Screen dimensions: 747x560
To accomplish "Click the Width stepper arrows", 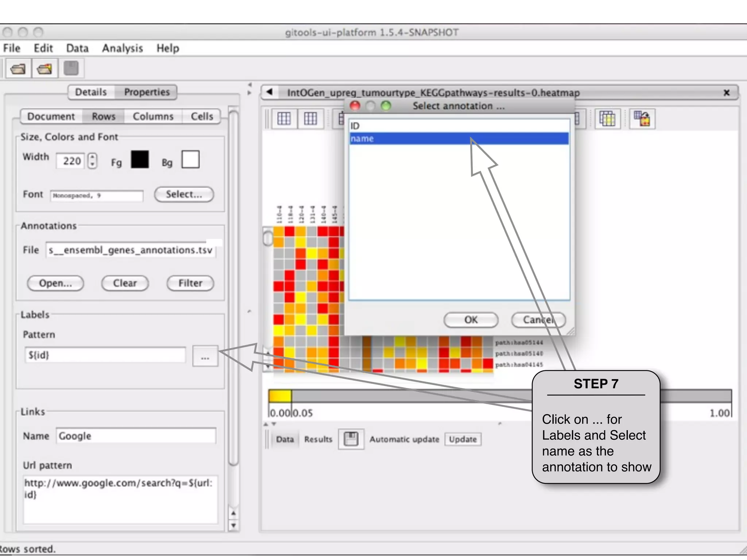I will (x=93, y=160).
